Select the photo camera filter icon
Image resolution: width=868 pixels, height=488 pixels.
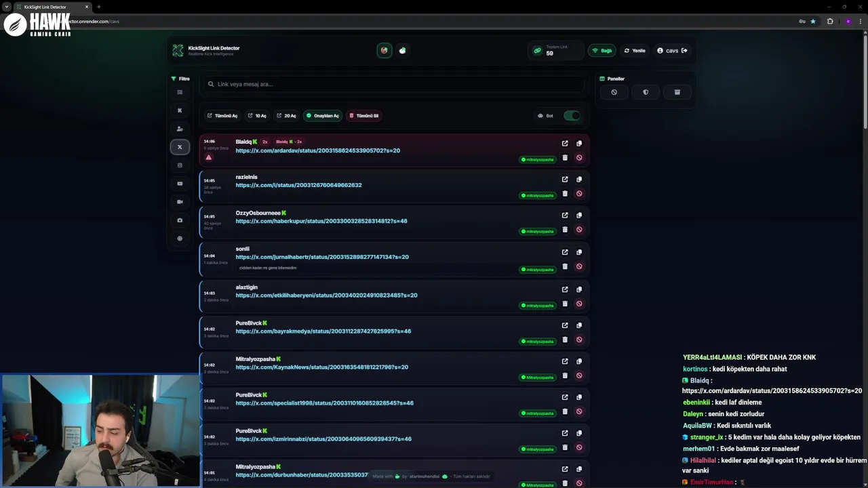[x=180, y=220]
